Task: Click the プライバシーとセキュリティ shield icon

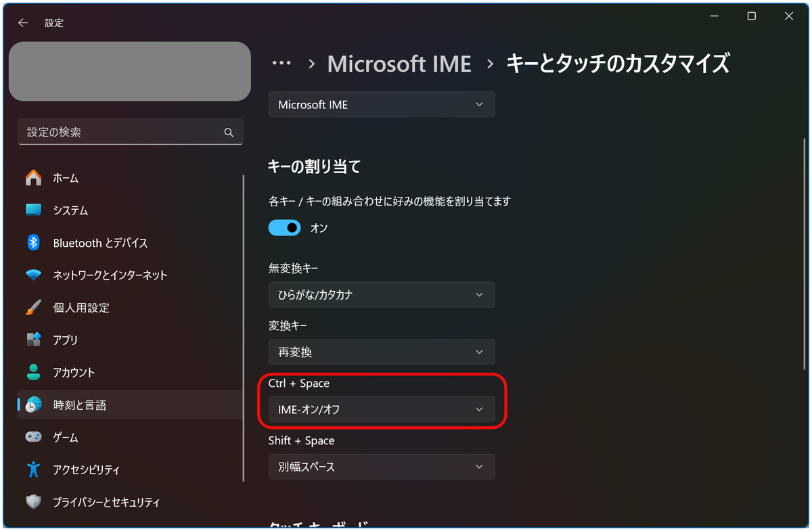Action: coord(33,502)
